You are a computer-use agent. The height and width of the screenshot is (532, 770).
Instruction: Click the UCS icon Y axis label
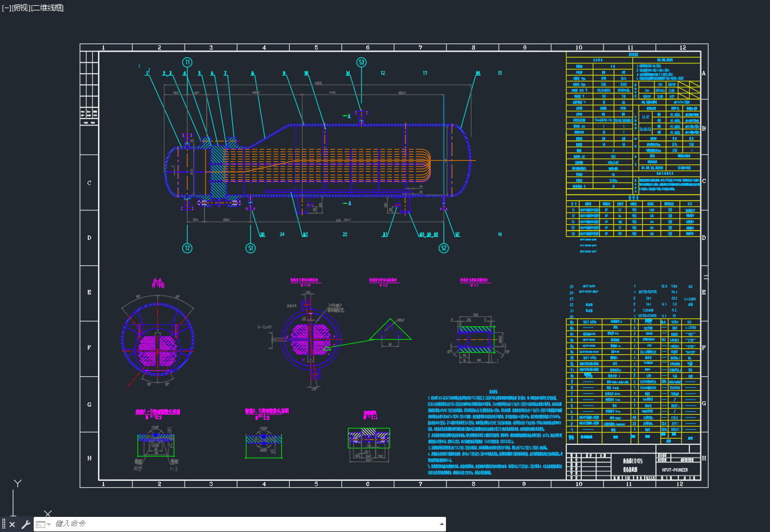pos(18,483)
